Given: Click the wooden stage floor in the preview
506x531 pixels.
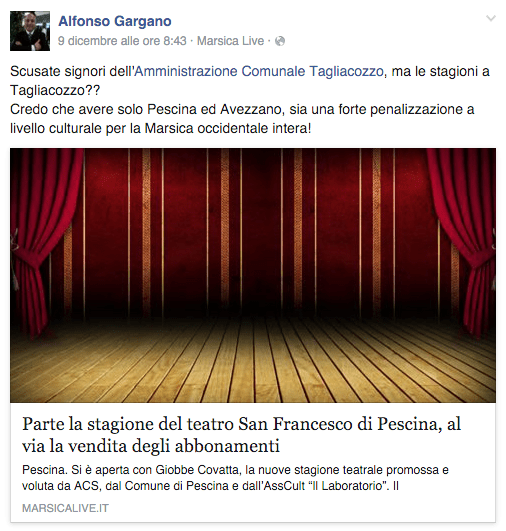Looking at the screenshot, I should 253,362.
